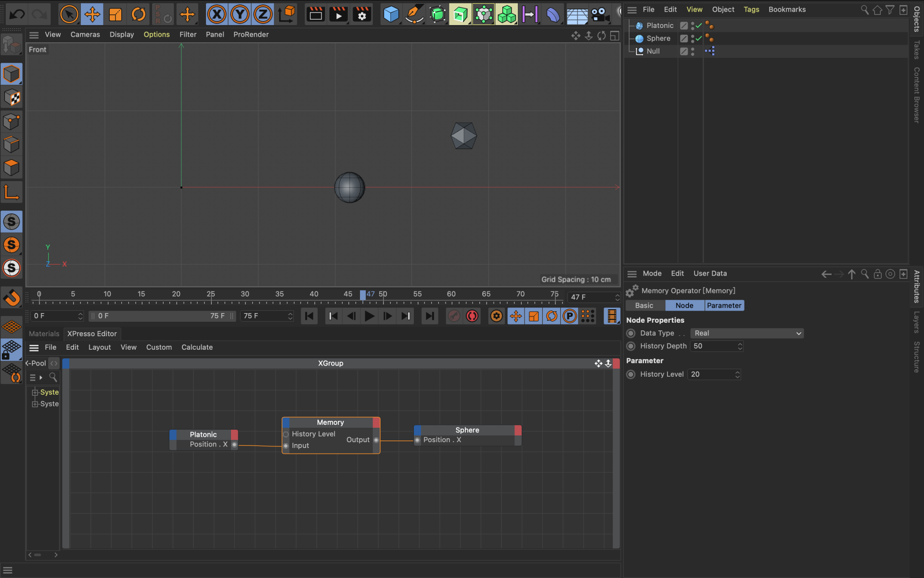Open Bookmarks menu in Object Manager
The height and width of the screenshot is (578, 924).
click(787, 10)
